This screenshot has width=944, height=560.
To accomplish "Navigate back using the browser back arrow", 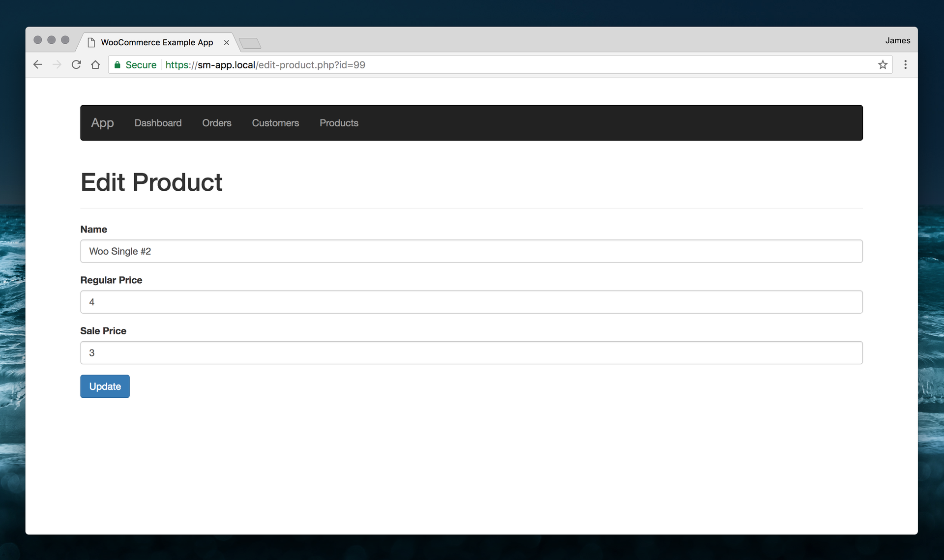I will click(x=38, y=64).
